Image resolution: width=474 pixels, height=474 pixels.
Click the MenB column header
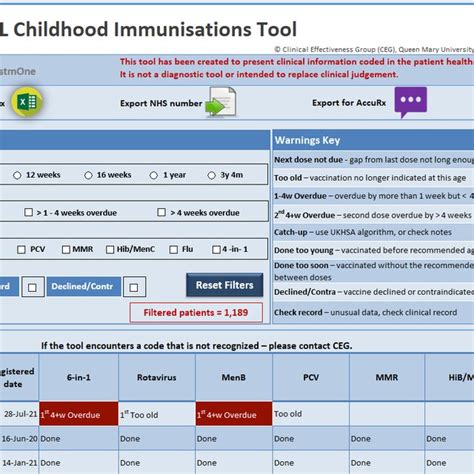click(x=234, y=377)
